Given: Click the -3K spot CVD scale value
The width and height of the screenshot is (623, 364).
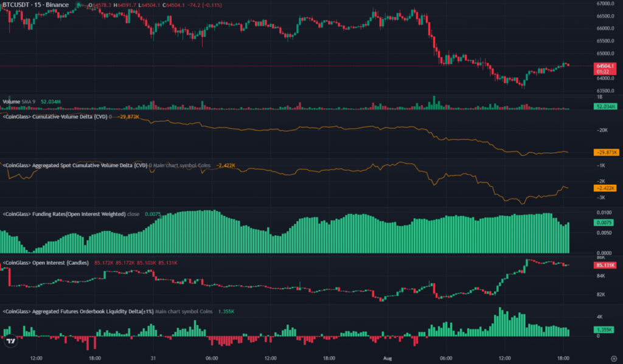Looking at the screenshot, I should (600, 197).
